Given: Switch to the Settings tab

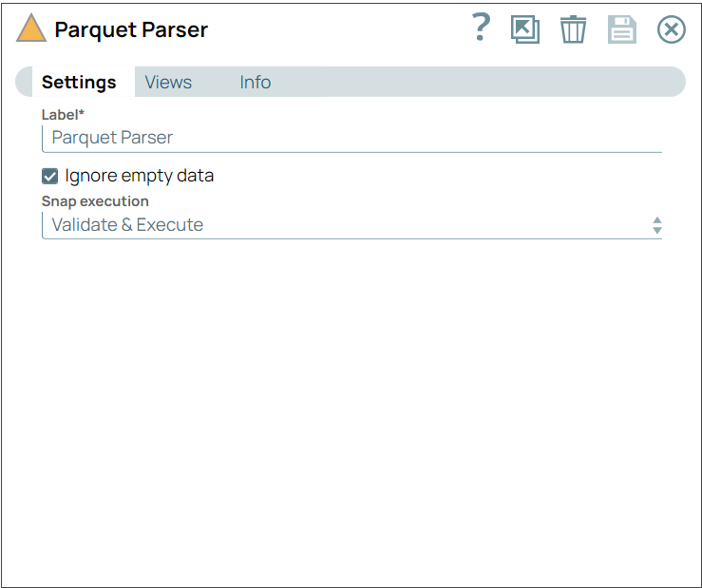Looking at the screenshot, I should (79, 83).
